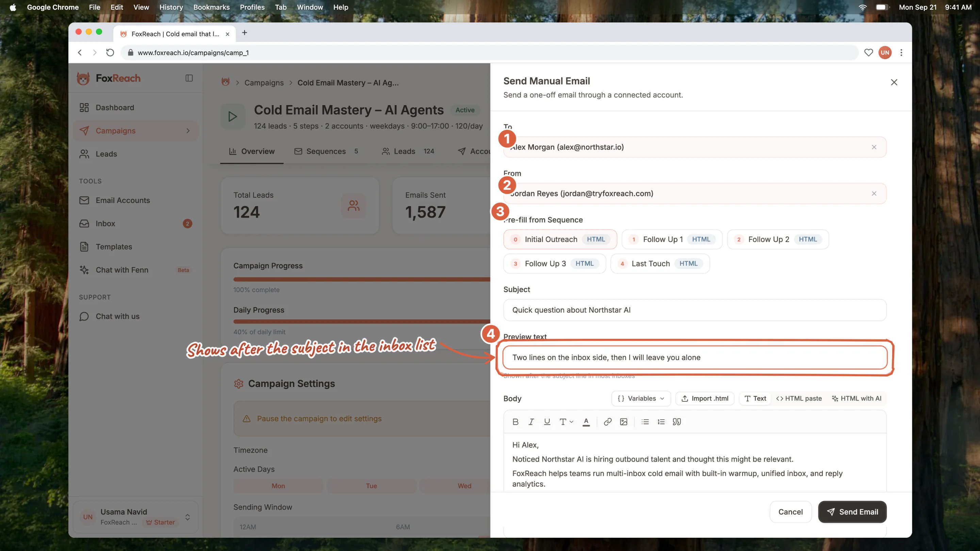Viewport: 980px width, 551px height.
Task: Focus the Subject input field
Action: 695,310
